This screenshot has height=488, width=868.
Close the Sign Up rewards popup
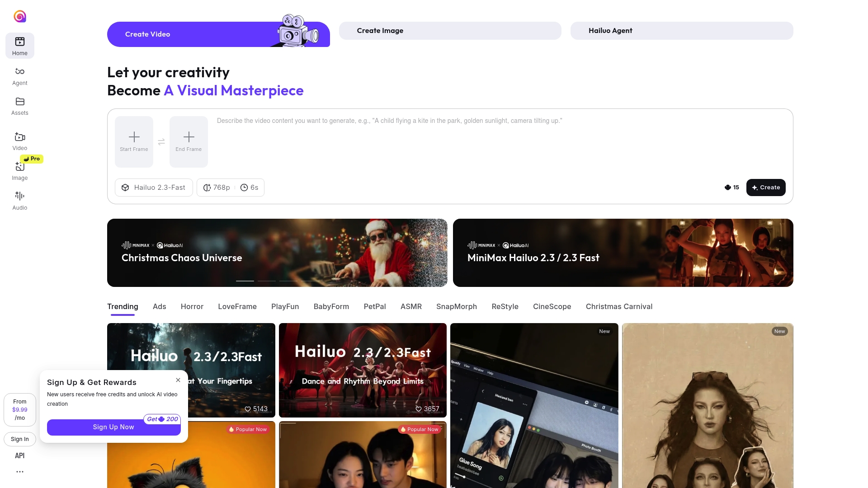click(x=178, y=380)
